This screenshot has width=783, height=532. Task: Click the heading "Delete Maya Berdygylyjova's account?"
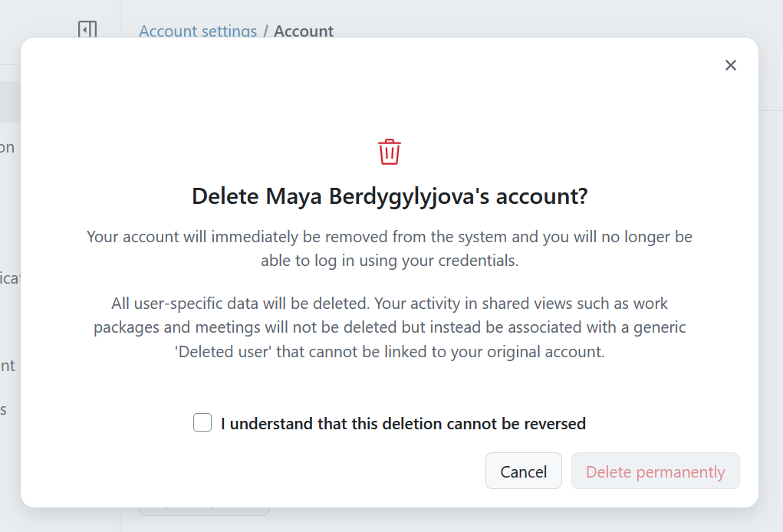389,196
